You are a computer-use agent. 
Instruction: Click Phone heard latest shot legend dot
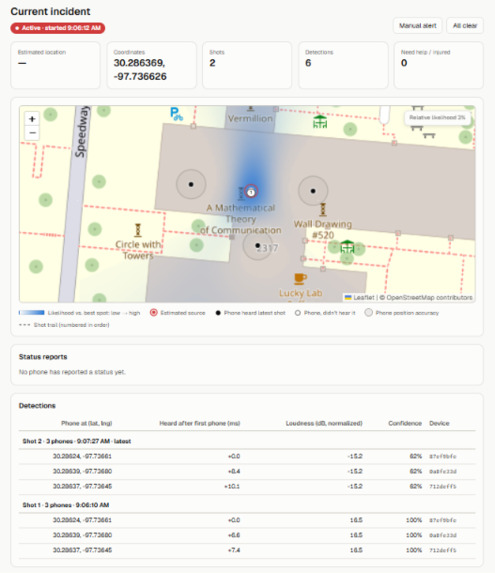pos(218,313)
